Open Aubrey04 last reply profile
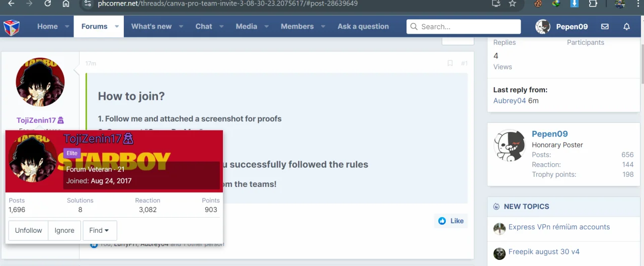This screenshot has height=266, width=644. coord(509,101)
